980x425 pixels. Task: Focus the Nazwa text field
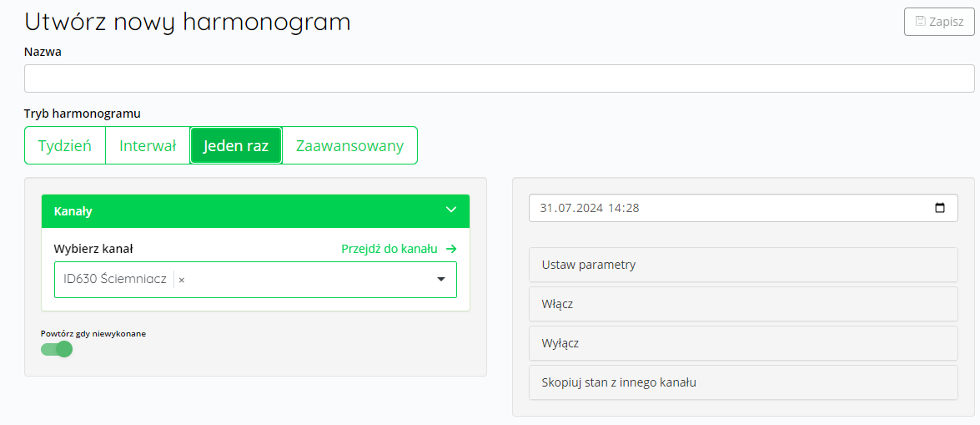coord(500,78)
